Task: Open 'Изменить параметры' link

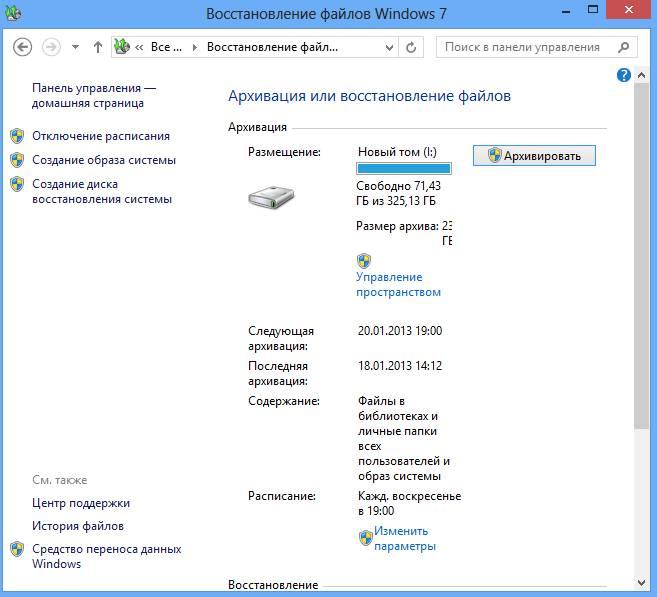Action: tap(405, 538)
